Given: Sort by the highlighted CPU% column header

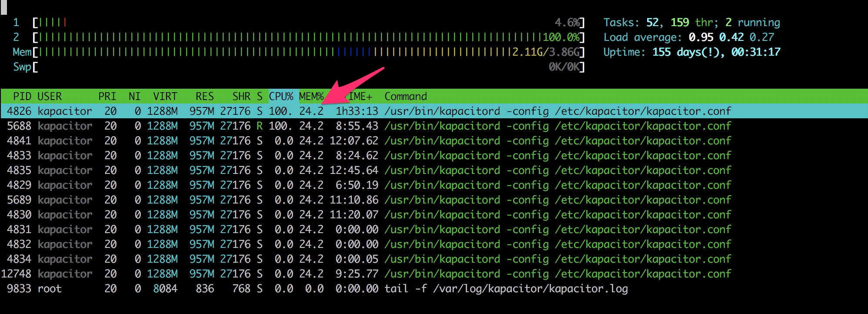Looking at the screenshot, I should [281, 96].
